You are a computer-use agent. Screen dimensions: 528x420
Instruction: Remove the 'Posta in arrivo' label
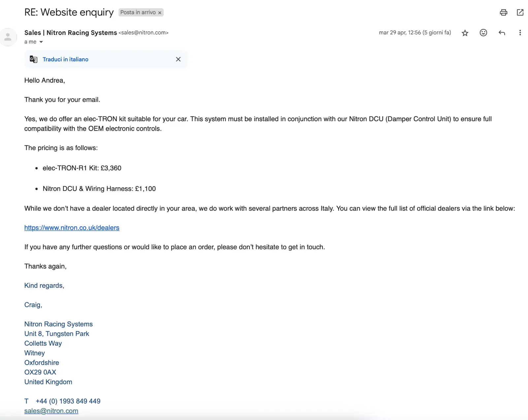(x=160, y=13)
